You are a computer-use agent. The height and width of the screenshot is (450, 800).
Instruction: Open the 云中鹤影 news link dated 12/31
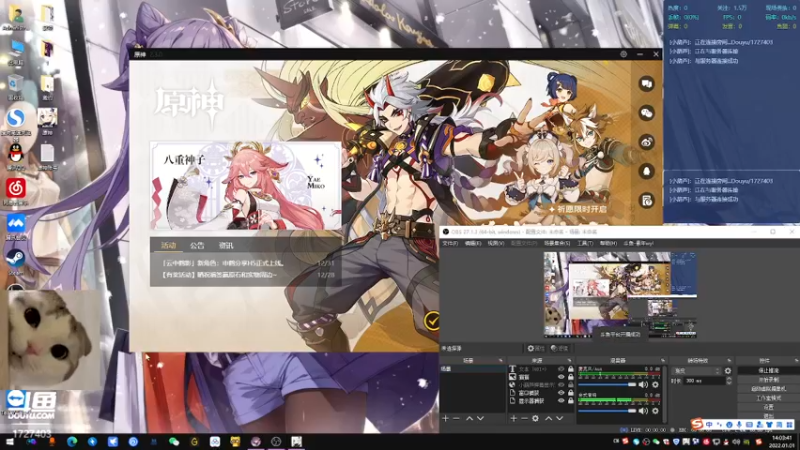click(x=222, y=264)
